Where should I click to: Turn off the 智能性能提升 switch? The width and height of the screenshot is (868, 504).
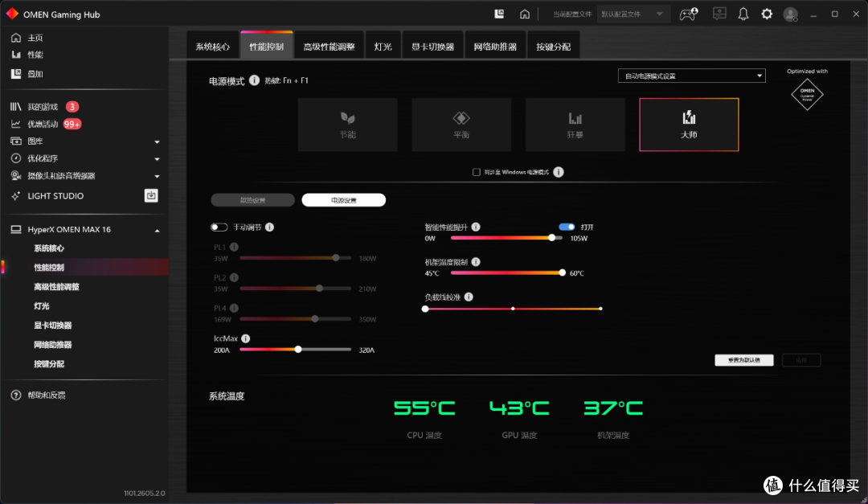tap(567, 227)
